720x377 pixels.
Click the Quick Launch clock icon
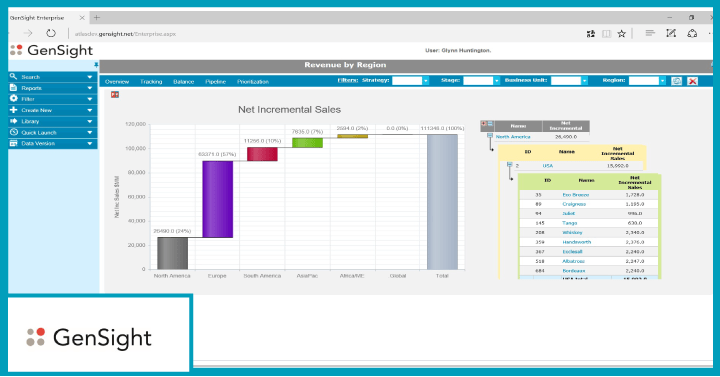coord(14,132)
